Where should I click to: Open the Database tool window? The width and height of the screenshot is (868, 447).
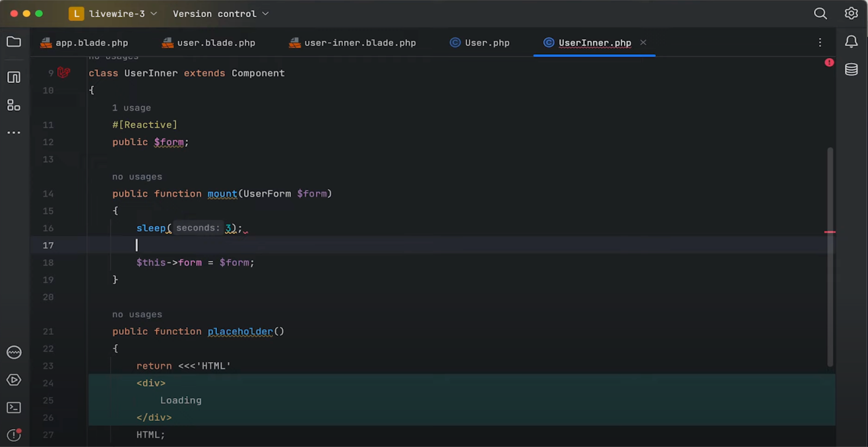(851, 69)
